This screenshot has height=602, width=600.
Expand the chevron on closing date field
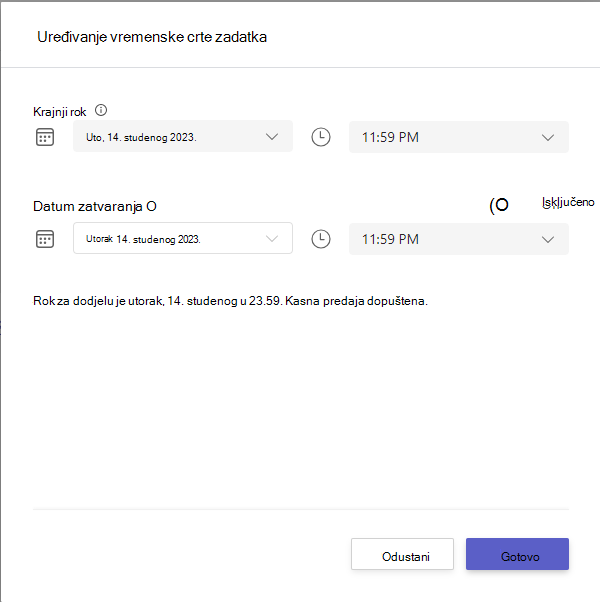tap(272, 239)
